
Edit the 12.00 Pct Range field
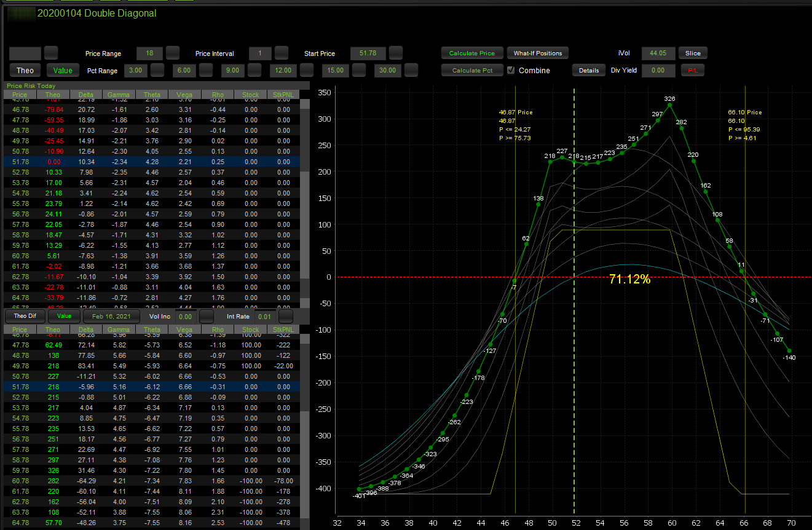[283, 70]
